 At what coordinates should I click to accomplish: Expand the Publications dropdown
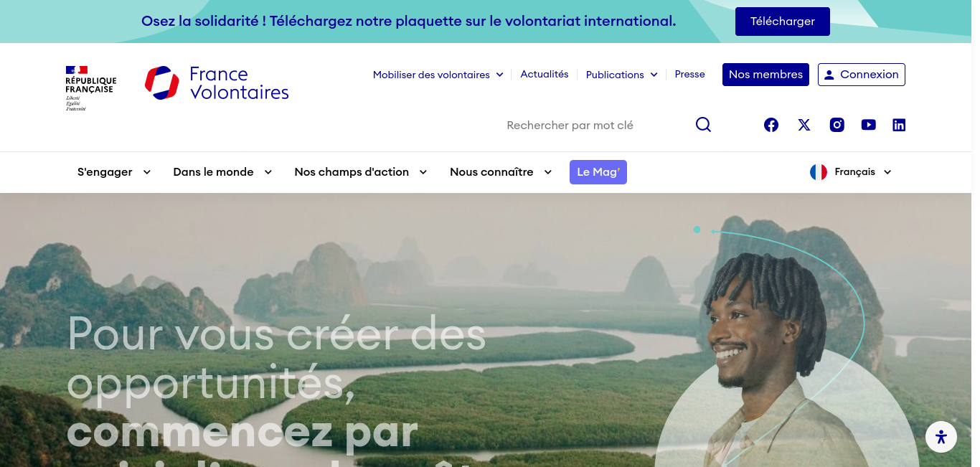(x=622, y=75)
